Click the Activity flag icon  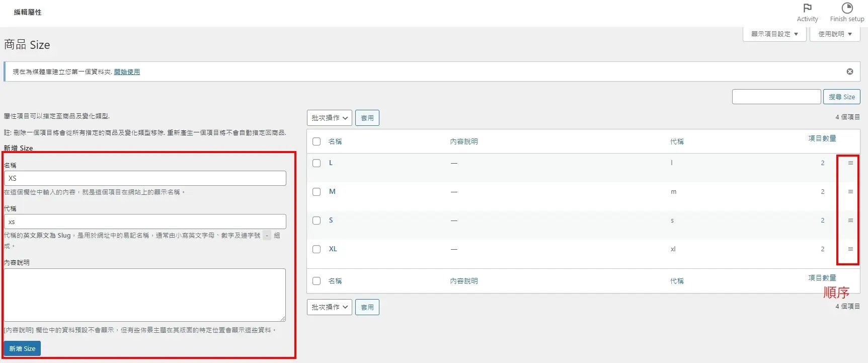coord(807,9)
